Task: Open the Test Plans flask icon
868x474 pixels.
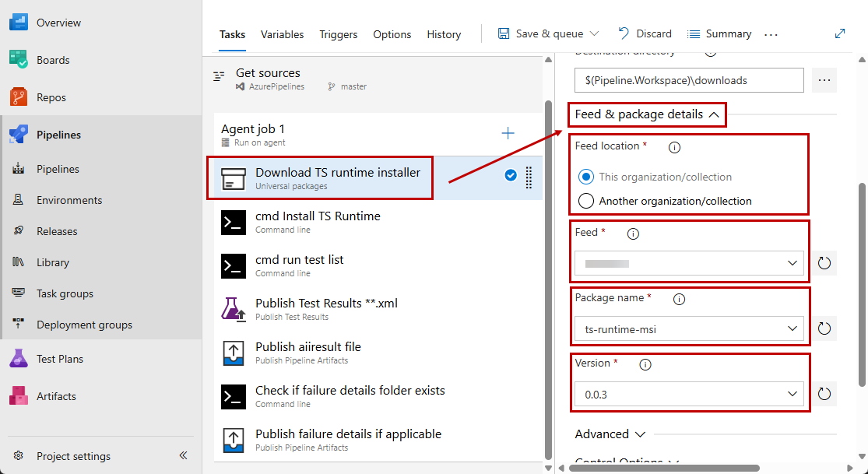Action: coord(18,359)
